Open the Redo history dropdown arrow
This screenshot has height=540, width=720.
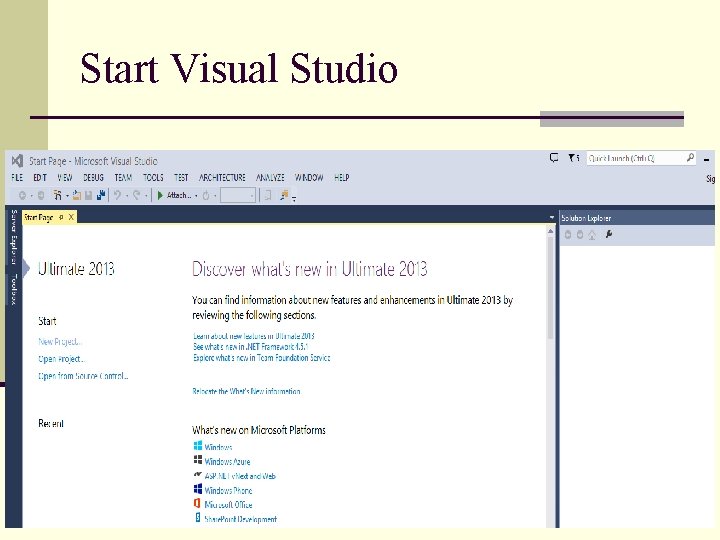146,196
